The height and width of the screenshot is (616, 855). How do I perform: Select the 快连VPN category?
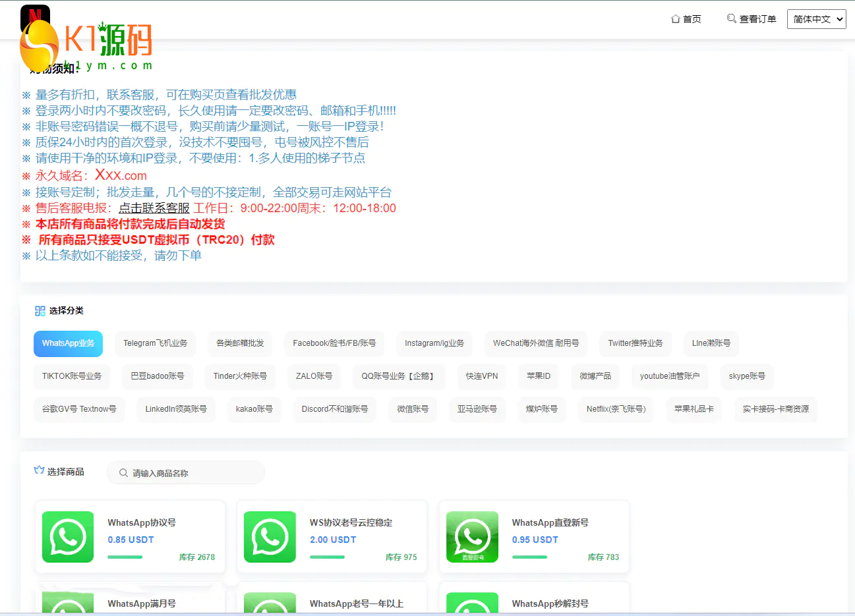click(x=482, y=376)
